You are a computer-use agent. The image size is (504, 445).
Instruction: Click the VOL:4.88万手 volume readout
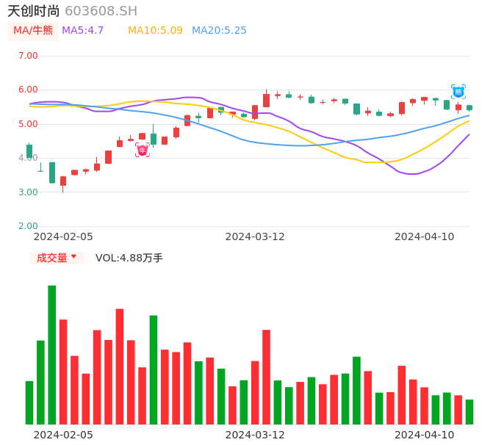tap(129, 258)
